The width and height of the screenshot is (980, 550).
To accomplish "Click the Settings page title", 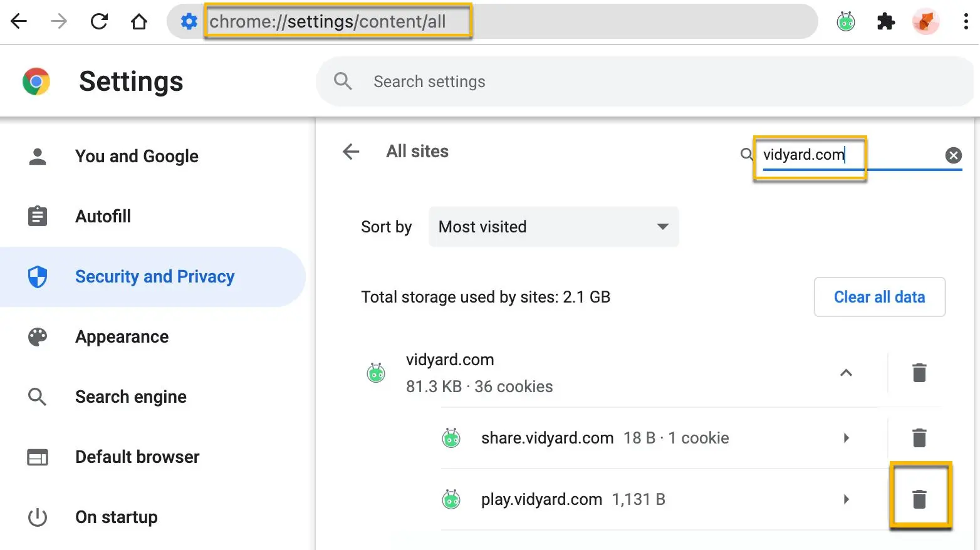I will [x=131, y=81].
